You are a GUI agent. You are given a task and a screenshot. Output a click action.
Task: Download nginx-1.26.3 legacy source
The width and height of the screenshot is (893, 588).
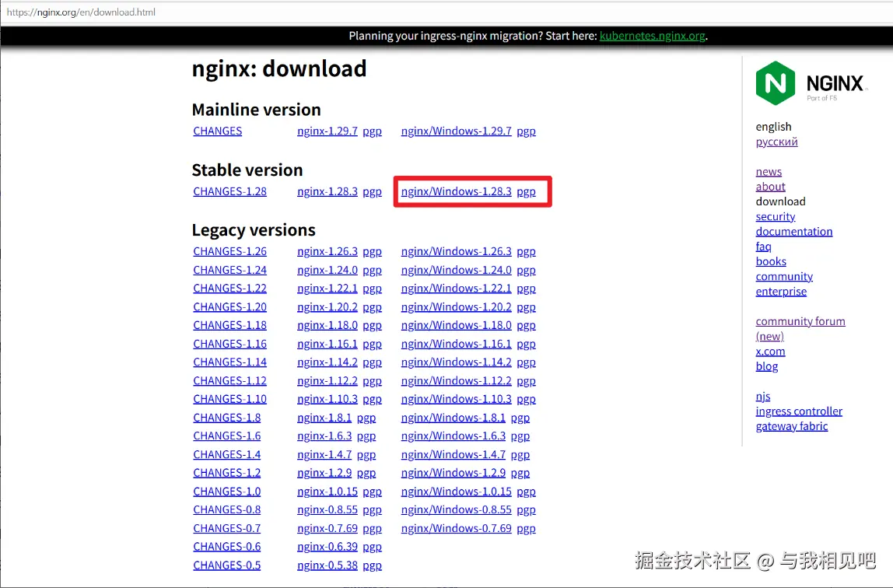[x=327, y=251]
